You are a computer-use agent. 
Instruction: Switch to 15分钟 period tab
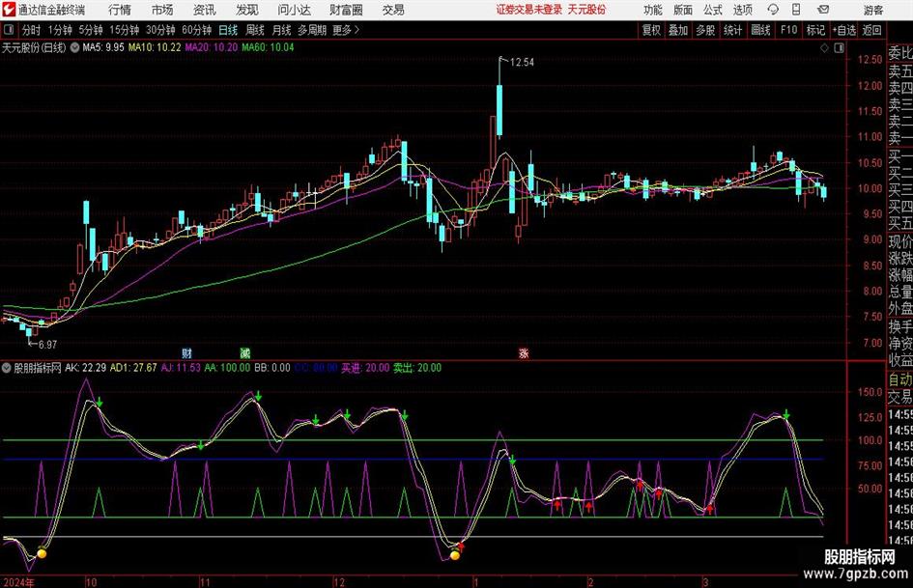coord(124,30)
